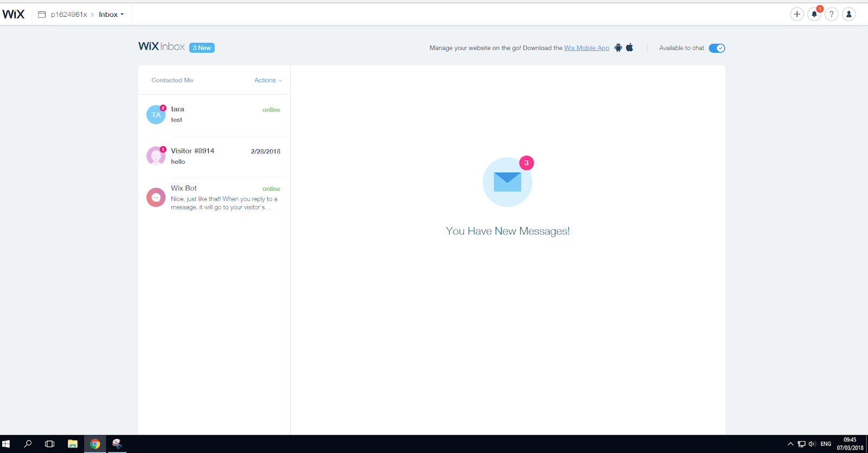Open taskbar search
This screenshot has height=453, width=868.
(28, 444)
